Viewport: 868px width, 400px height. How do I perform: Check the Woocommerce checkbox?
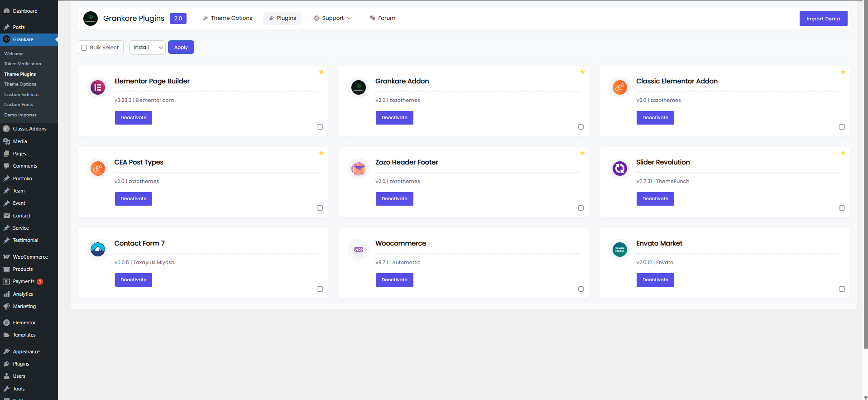pos(581,289)
